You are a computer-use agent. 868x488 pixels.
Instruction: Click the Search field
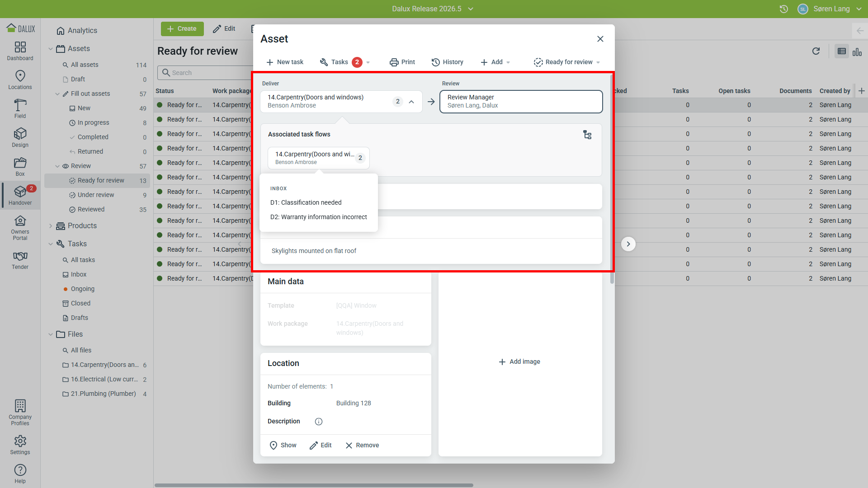point(206,73)
